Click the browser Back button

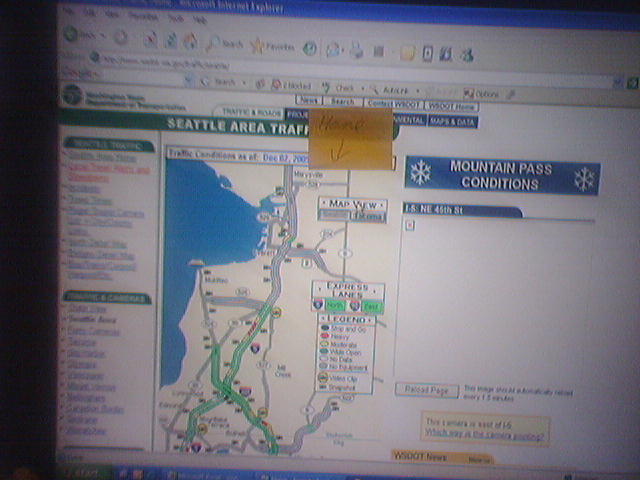click(x=80, y=34)
